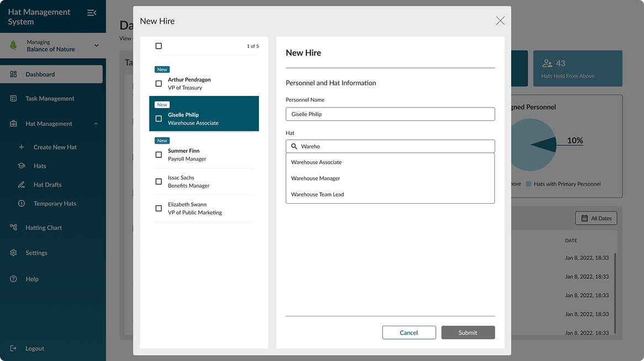Click the Settings gear icon

coord(14,253)
